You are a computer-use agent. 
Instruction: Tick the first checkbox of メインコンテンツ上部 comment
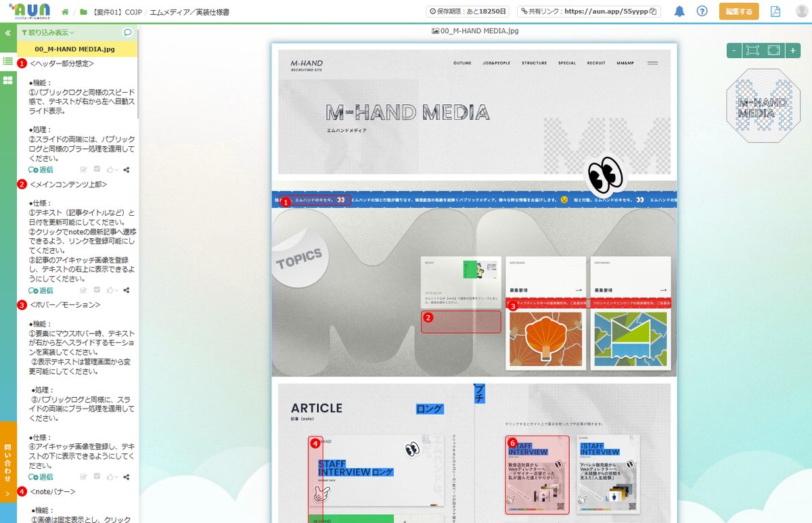click(84, 290)
